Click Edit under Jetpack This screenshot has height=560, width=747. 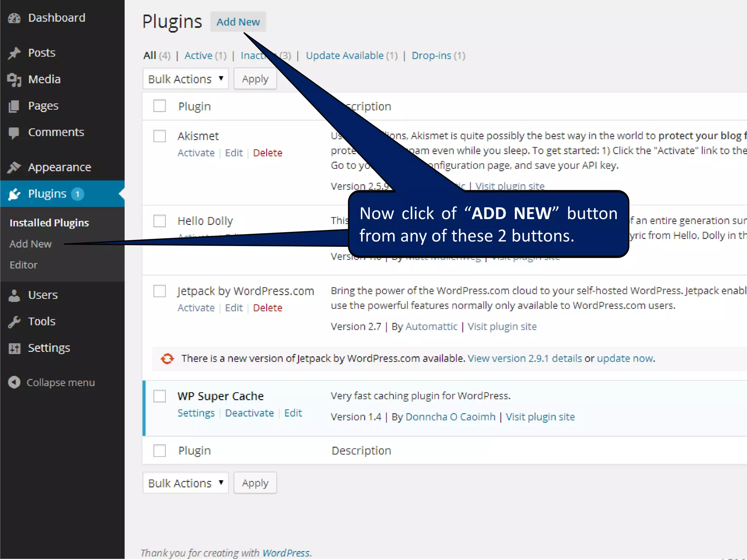tap(234, 308)
